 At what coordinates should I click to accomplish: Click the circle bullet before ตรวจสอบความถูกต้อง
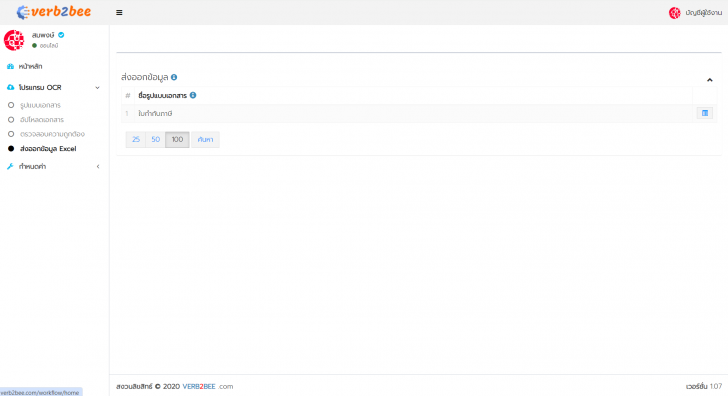point(11,134)
